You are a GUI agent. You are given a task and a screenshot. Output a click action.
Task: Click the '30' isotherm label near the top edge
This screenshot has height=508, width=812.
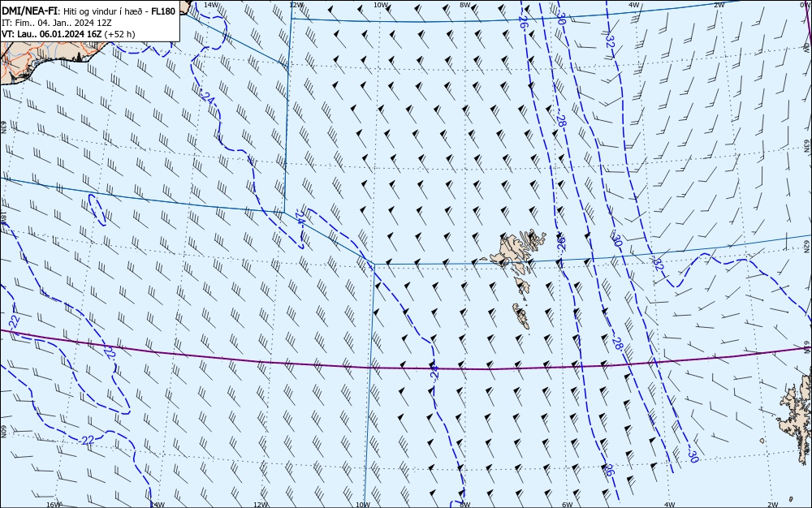pos(561,19)
